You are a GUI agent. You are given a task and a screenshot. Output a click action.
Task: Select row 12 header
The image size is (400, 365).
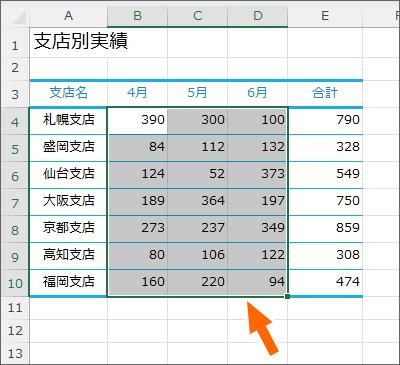pos(15,331)
